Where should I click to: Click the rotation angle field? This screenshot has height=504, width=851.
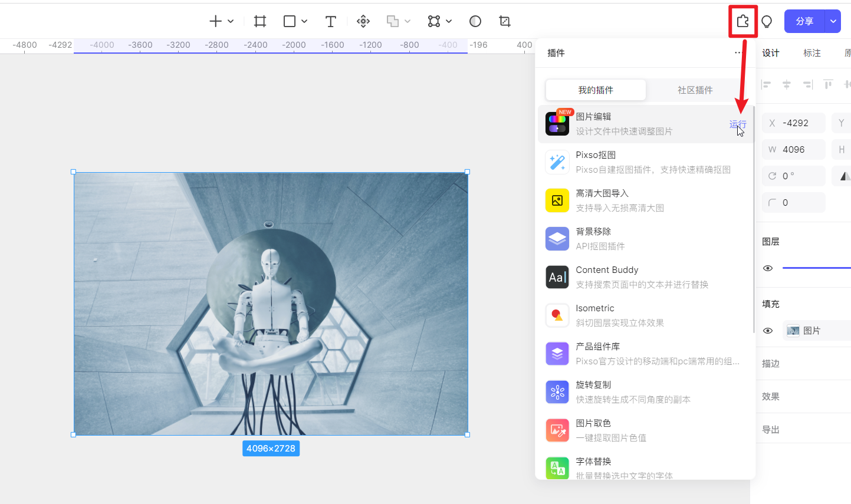[794, 176]
